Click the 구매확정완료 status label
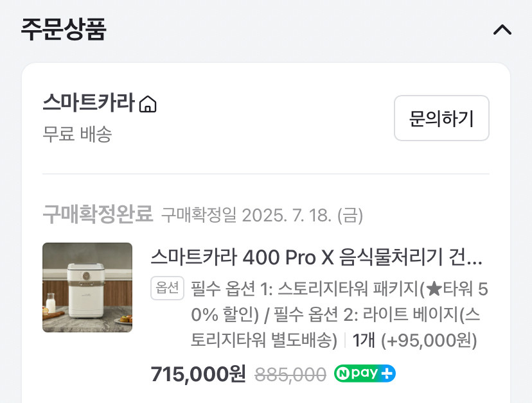 [98, 214]
